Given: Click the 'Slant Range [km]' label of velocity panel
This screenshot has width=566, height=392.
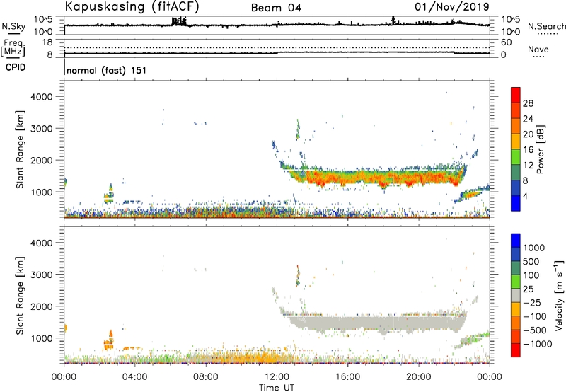Looking at the screenshot, I should click(20, 296).
